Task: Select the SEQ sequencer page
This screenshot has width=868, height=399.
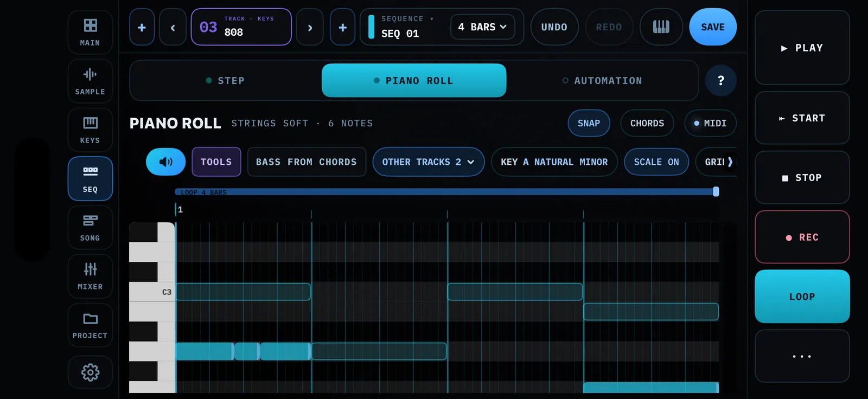Action: click(x=90, y=178)
